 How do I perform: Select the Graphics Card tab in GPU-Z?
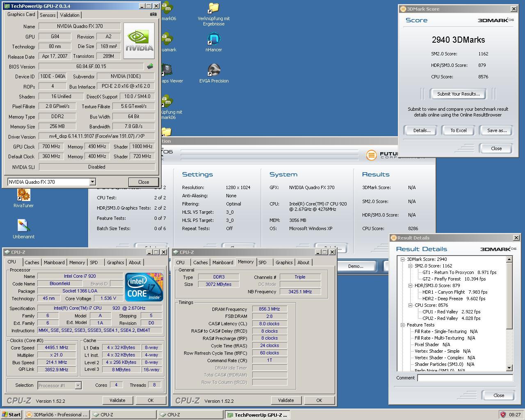tap(21, 14)
